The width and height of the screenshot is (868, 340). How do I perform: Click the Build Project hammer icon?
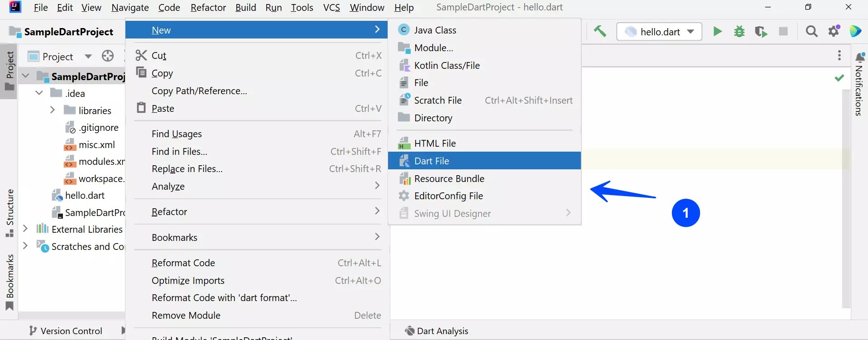(600, 31)
